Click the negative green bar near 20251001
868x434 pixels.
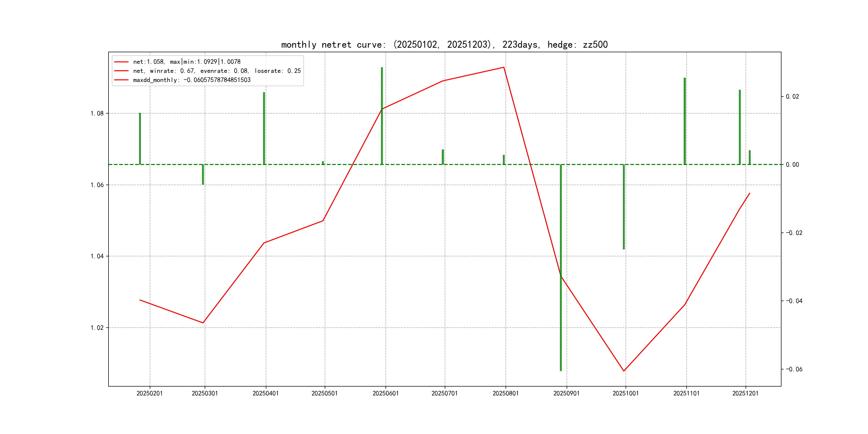tap(624, 207)
